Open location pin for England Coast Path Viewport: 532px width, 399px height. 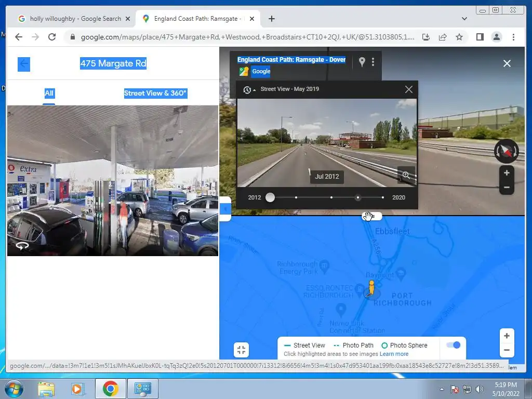(x=362, y=62)
